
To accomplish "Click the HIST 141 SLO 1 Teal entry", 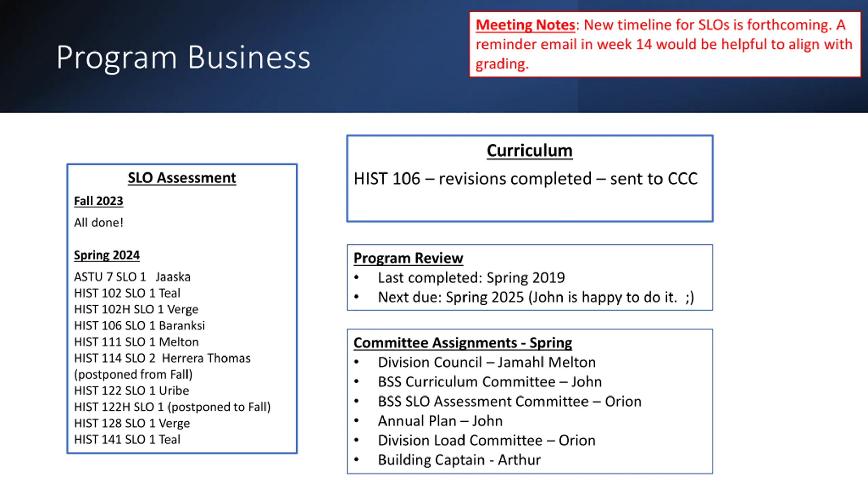I will click(x=127, y=440).
